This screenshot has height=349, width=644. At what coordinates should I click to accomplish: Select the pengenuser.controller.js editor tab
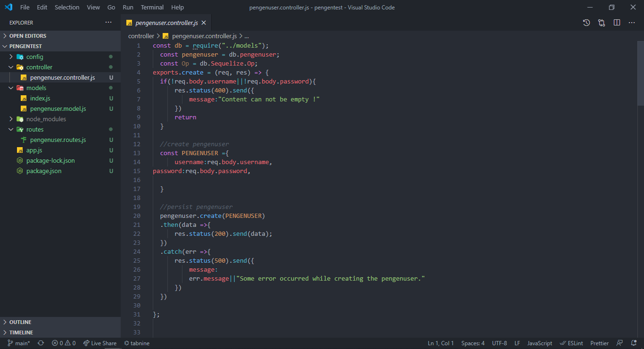coord(166,23)
